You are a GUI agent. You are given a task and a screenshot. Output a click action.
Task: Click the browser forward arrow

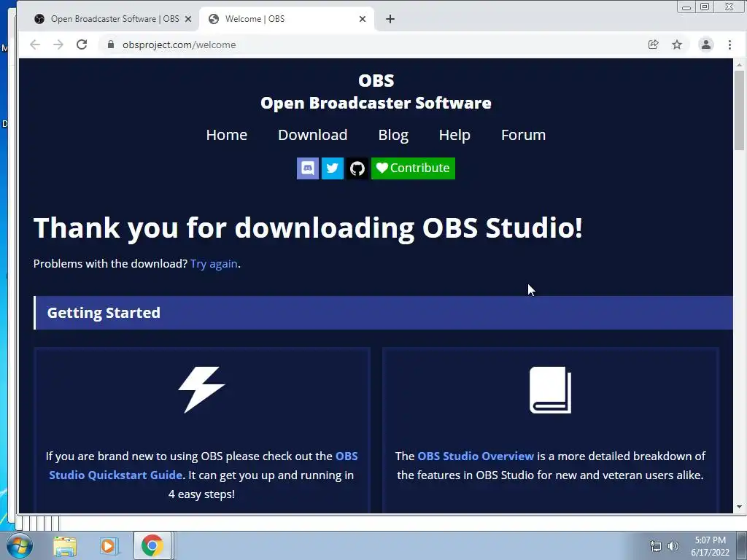pyautogui.click(x=58, y=44)
